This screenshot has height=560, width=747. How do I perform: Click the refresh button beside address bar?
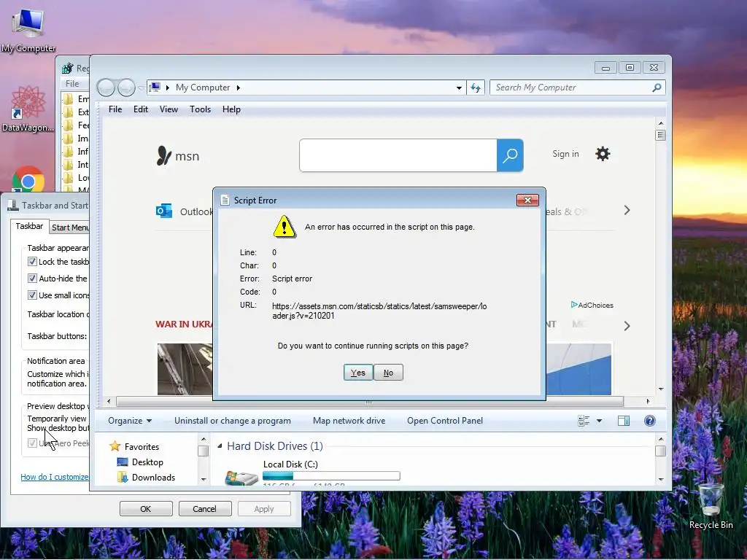click(x=476, y=87)
